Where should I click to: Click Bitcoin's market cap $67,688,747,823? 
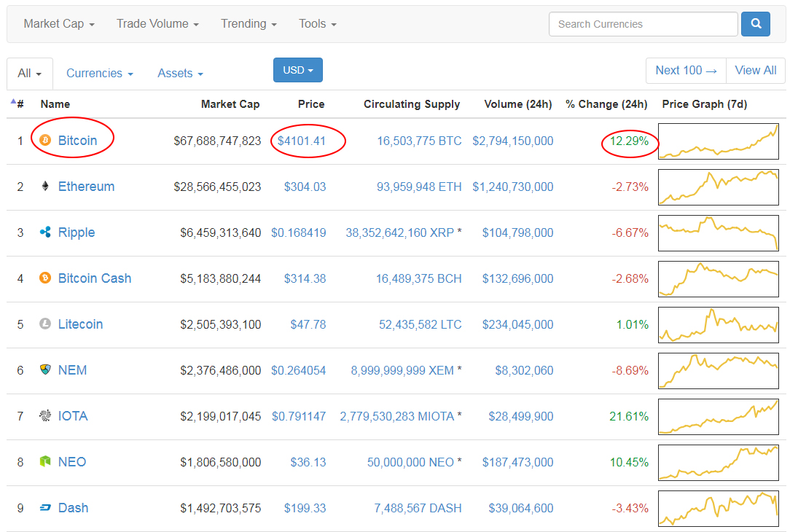point(217,141)
